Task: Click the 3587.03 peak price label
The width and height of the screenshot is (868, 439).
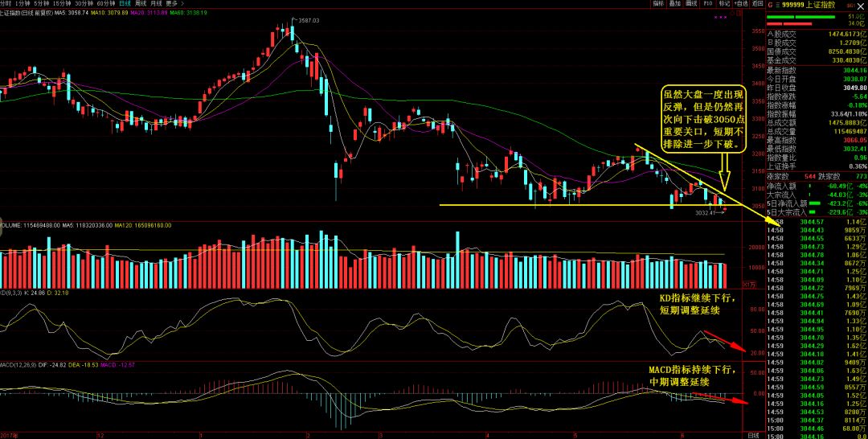Action: tap(309, 20)
